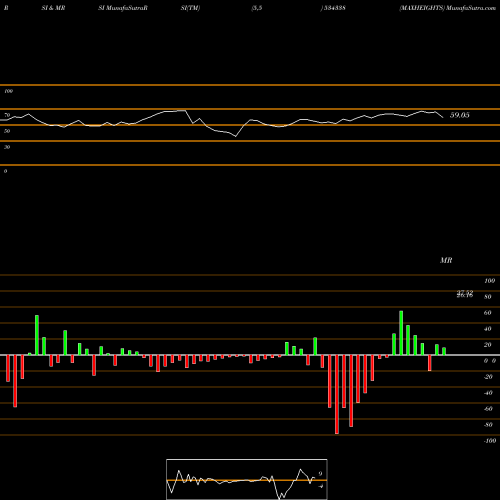Viewport: 500px width, 500px height.
Task: Click the MR axis label -60
Action: (488, 409)
